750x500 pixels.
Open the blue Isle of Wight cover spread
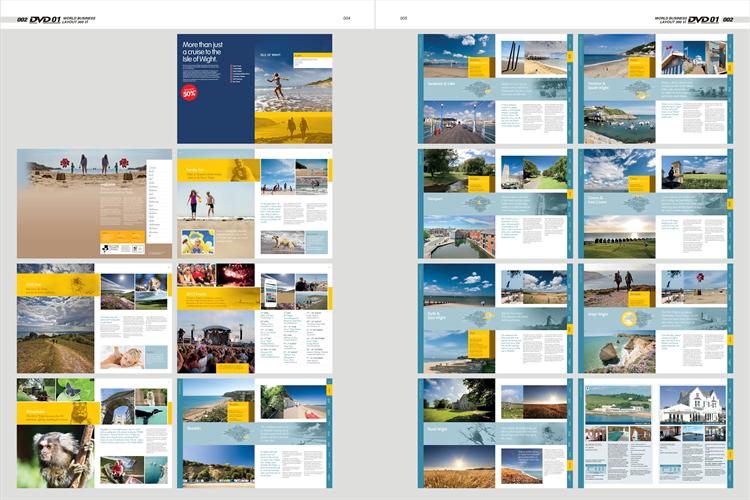pyautogui.click(x=254, y=88)
